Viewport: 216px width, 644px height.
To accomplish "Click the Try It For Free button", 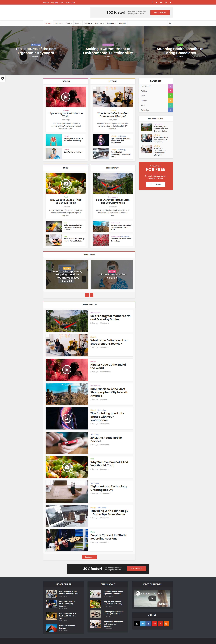I will click(155, 184).
